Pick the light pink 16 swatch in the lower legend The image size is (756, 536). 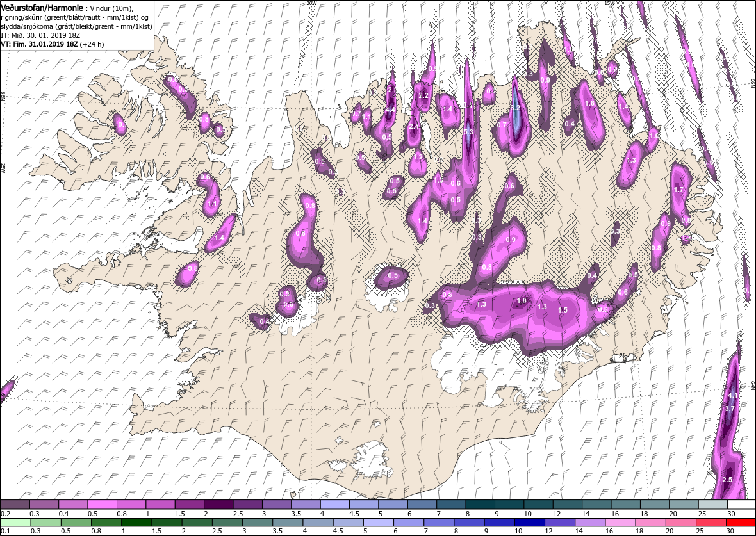pyautogui.click(x=620, y=523)
